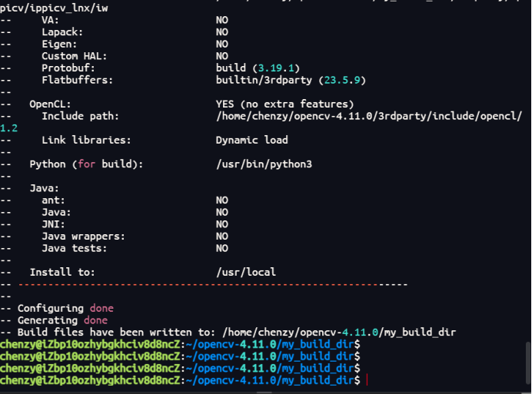Click the 'Build files have been written to' line

[228, 333]
